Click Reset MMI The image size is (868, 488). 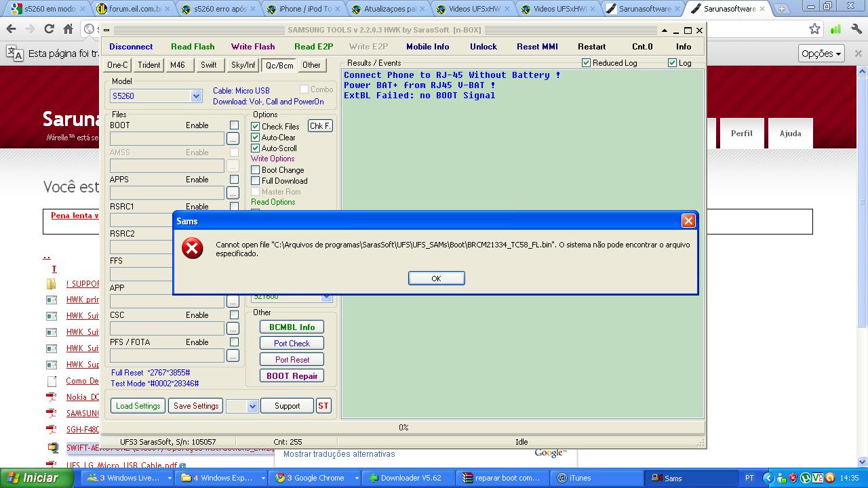(x=537, y=47)
